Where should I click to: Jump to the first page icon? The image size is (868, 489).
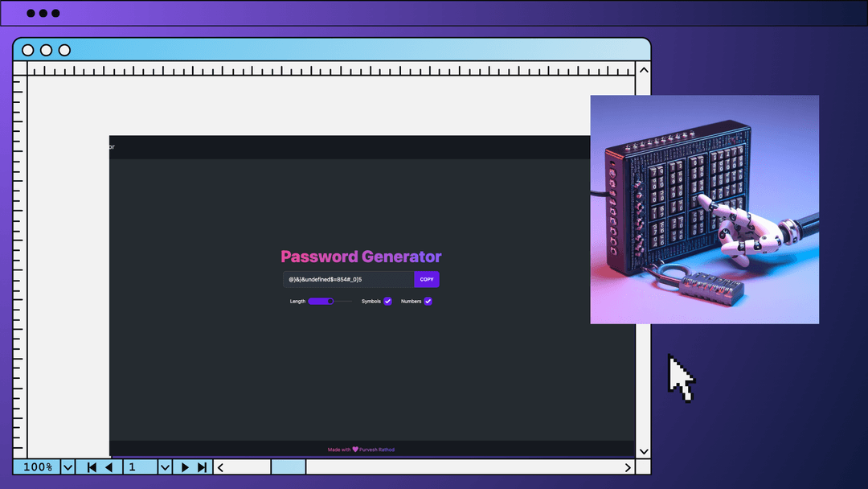(92, 467)
